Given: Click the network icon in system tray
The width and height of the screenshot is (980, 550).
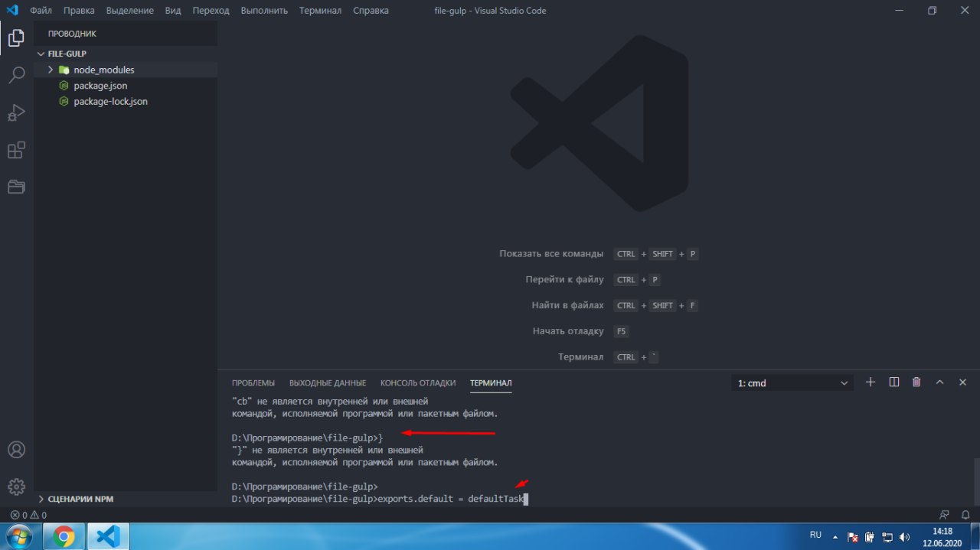Looking at the screenshot, I should 887,537.
